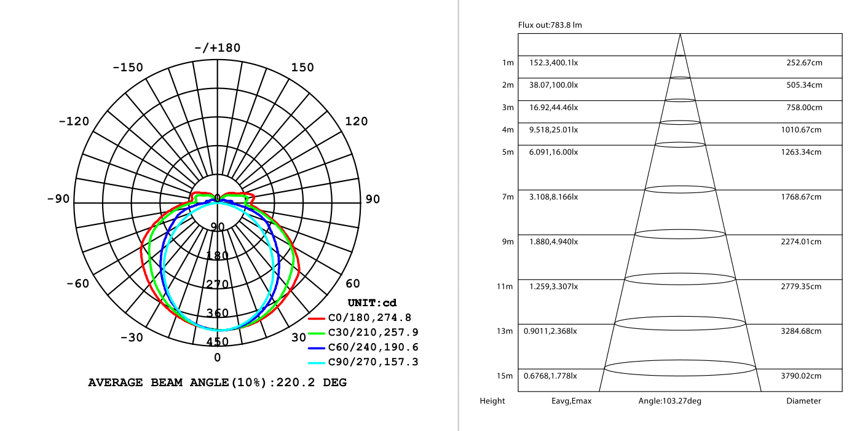The image size is (868, 431).
Task: Click the Flux out:783.8 lm text
Action: [x=550, y=25]
